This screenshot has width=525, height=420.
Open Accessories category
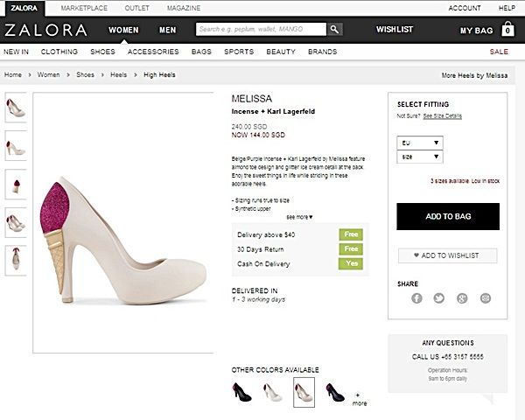pos(153,52)
